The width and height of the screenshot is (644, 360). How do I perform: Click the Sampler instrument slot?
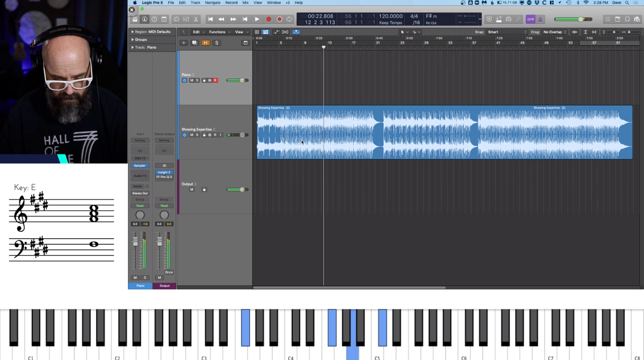[x=140, y=166]
